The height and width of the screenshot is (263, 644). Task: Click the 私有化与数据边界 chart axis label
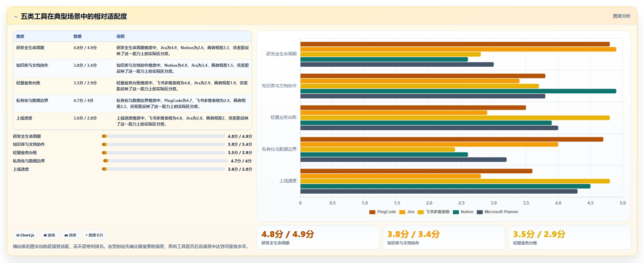pyautogui.click(x=279, y=149)
